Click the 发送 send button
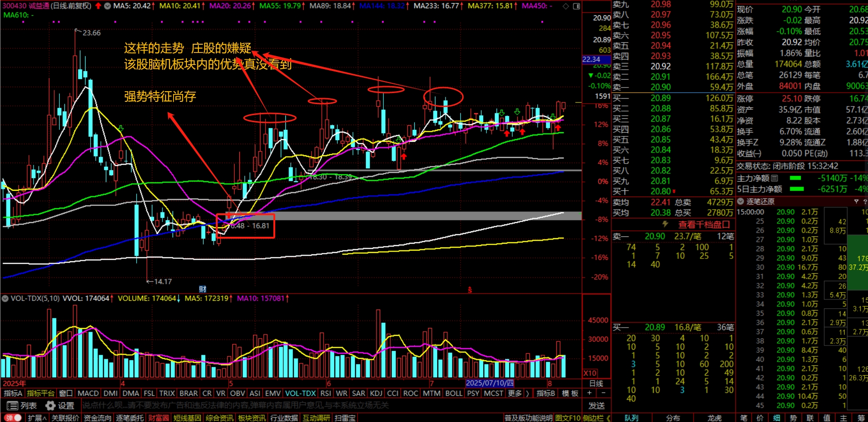This screenshot has height=422, width=868. [596, 405]
